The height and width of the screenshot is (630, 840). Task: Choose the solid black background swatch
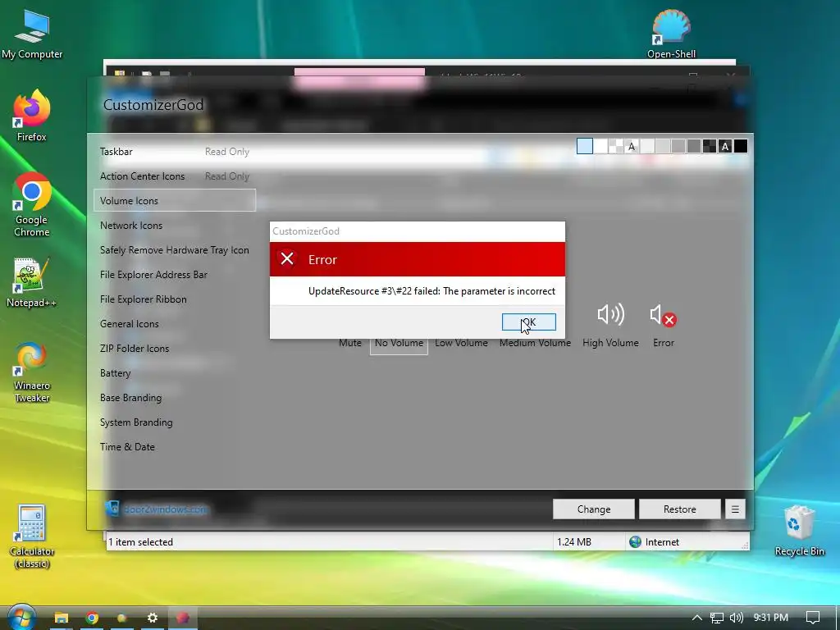(x=741, y=146)
